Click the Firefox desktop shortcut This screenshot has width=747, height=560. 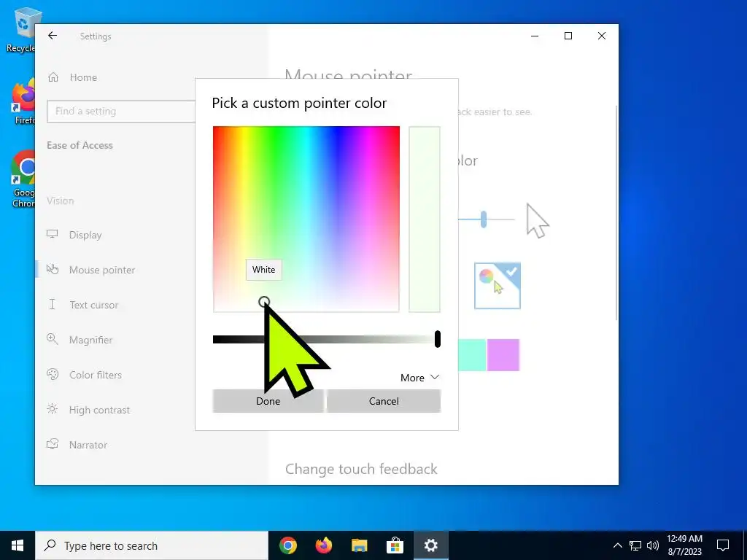23,101
